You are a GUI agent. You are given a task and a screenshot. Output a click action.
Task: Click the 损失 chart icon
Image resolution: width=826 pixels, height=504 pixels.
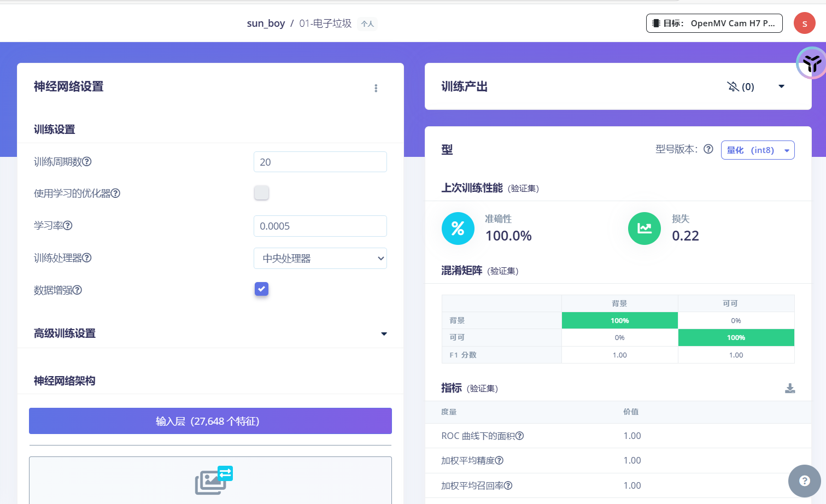[x=645, y=228]
